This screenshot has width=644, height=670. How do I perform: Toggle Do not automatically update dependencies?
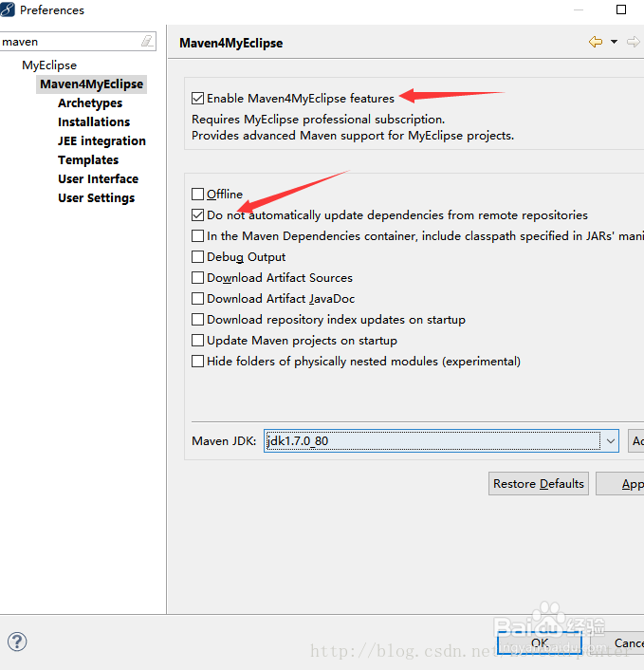(197, 214)
